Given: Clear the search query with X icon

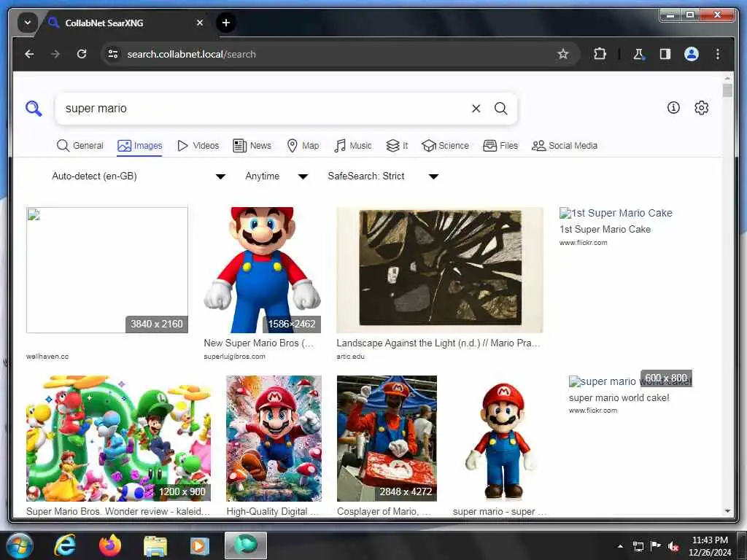Looking at the screenshot, I should pos(476,109).
